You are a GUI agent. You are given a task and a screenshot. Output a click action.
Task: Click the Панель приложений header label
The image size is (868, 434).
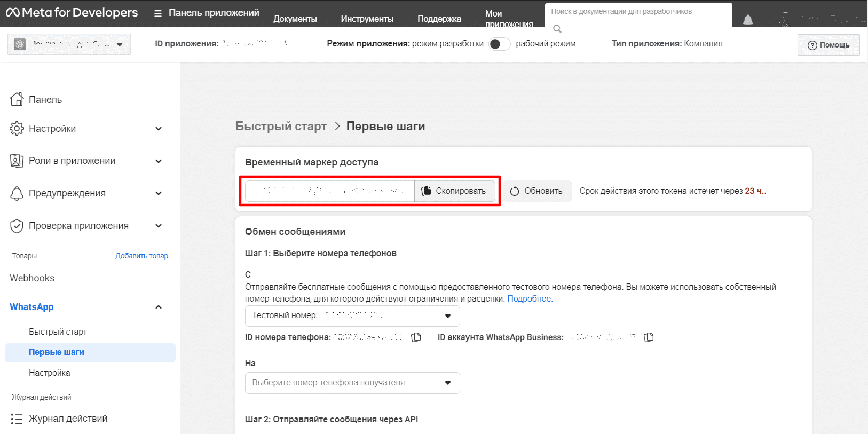pos(214,13)
